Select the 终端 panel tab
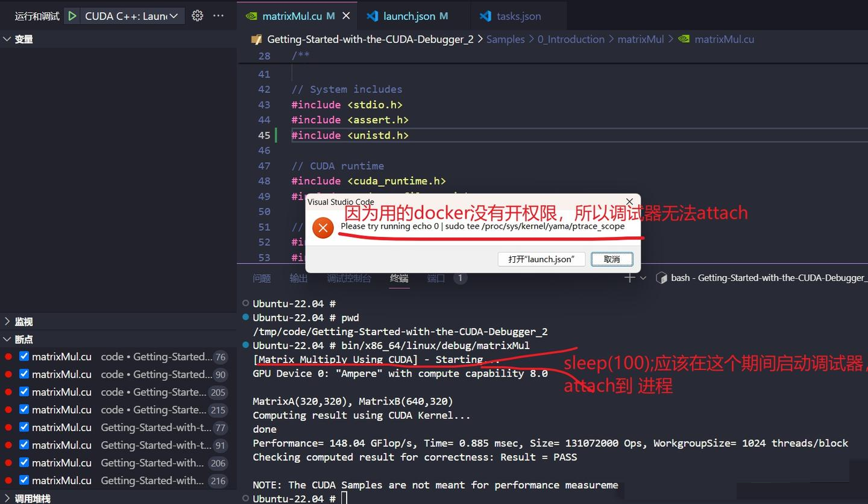868x504 pixels. [x=399, y=278]
